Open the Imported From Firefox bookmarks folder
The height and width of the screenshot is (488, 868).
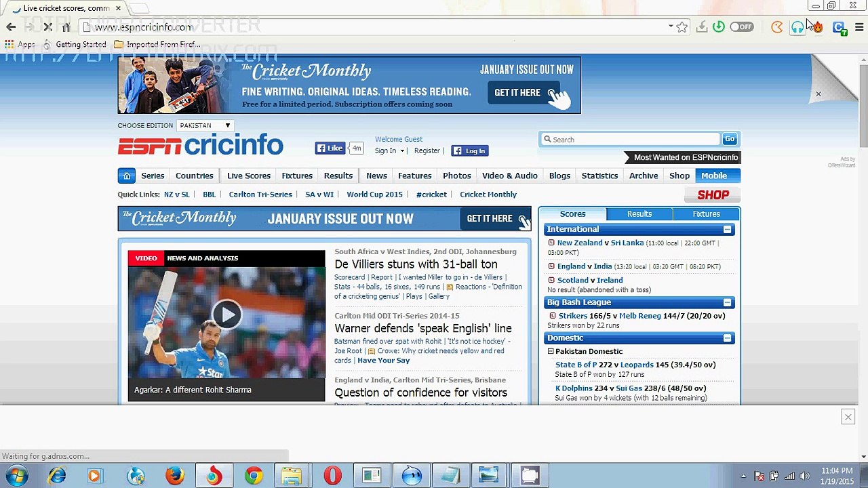pos(157,44)
